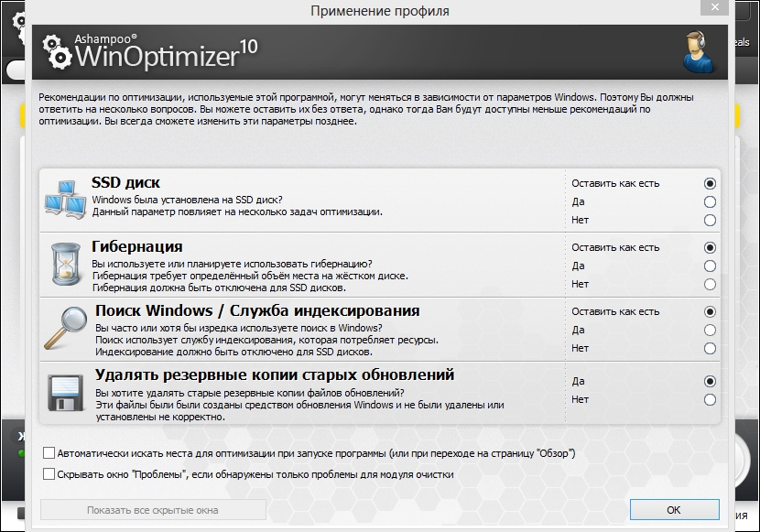Click the Windows search magnifying glass icon
Screen dimensions: 760x532
(66, 328)
